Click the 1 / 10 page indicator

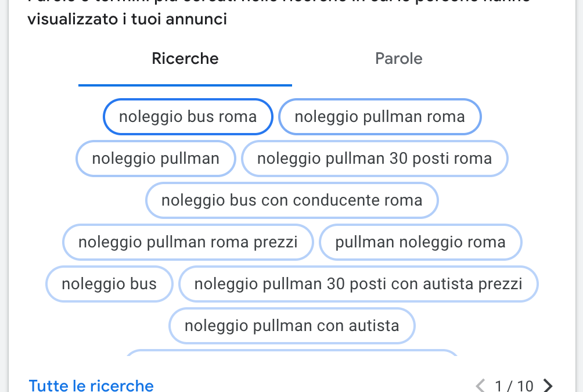coord(514,386)
